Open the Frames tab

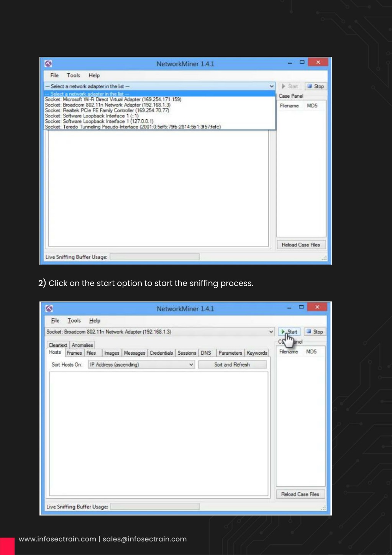74,353
